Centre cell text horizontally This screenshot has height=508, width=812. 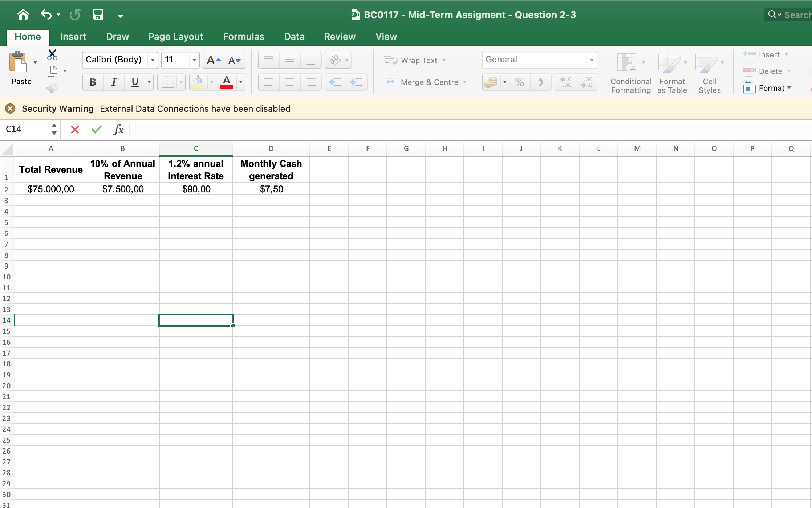[290, 82]
